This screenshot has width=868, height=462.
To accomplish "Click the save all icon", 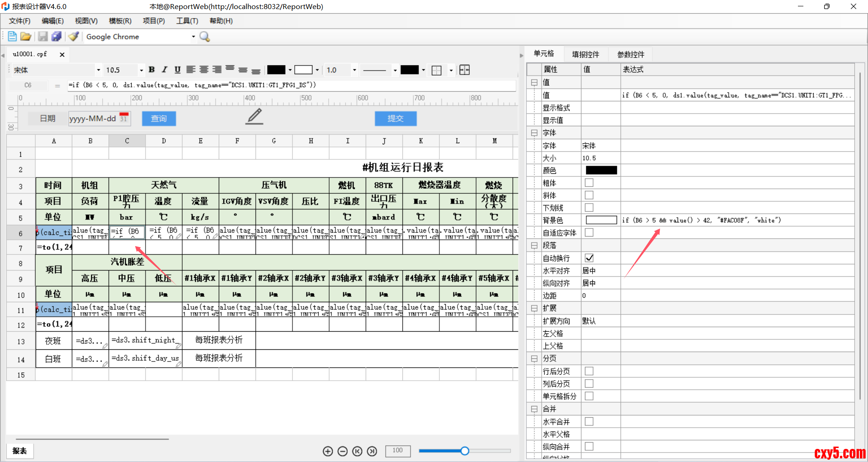I will tap(57, 37).
